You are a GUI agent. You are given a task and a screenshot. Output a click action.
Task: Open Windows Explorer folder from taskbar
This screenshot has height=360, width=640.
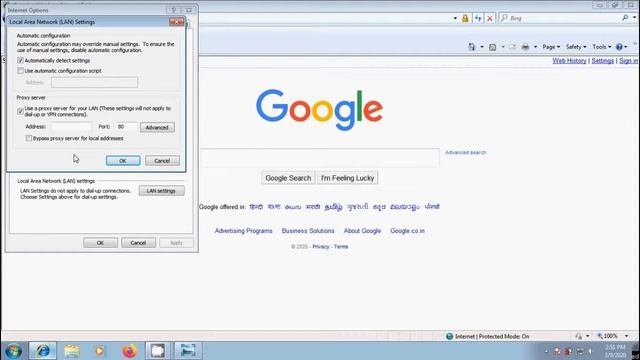click(71, 351)
